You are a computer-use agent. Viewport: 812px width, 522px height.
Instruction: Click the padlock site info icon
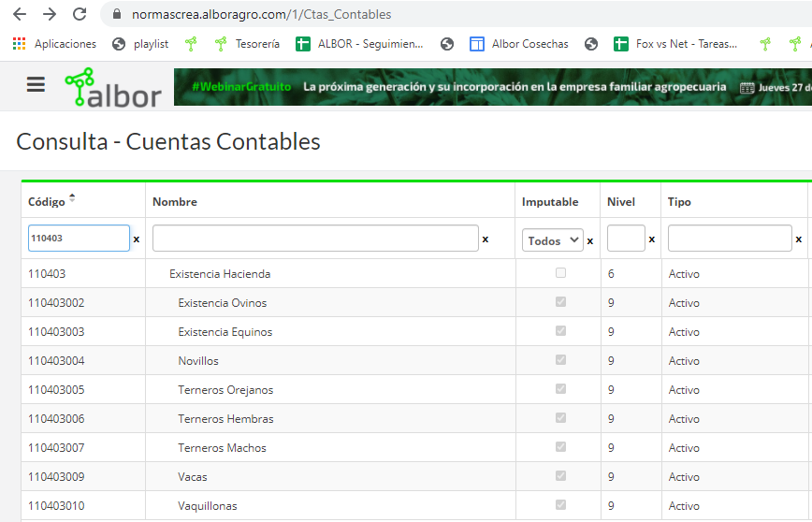click(117, 14)
